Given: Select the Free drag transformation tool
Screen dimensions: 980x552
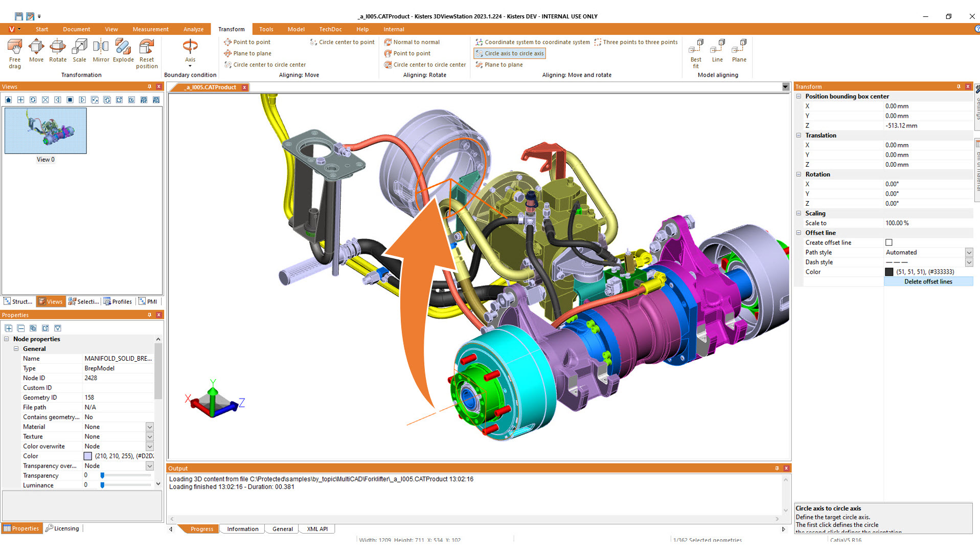Looking at the screenshot, I should tap(15, 54).
